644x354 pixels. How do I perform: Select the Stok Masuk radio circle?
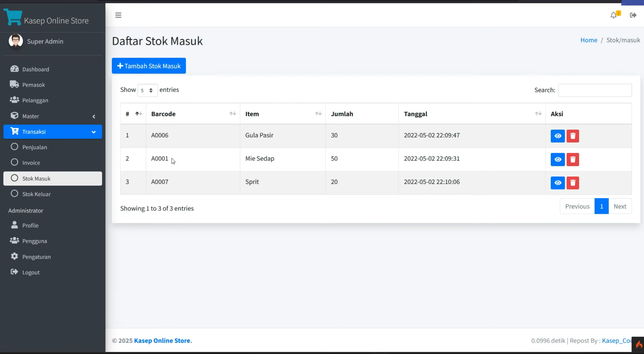[14, 178]
